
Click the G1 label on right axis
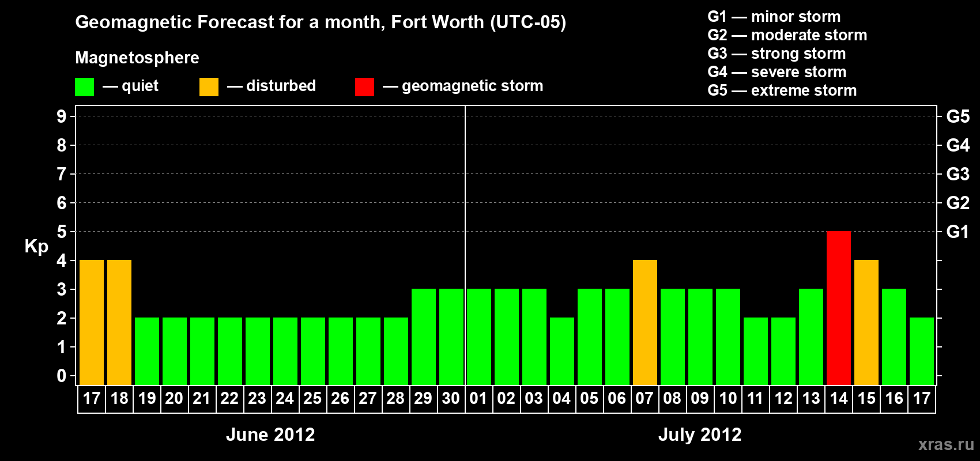pyautogui.click(x=958, y=232)
